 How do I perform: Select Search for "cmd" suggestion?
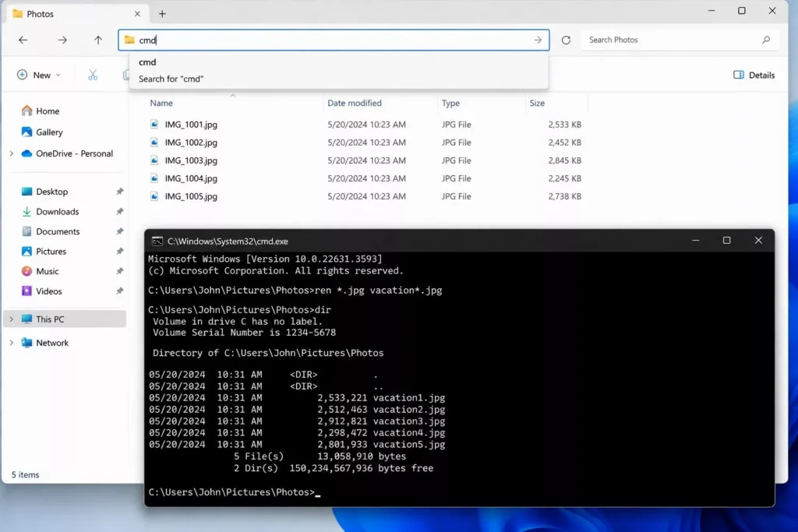pyautogui.click(x=338, y=79)
